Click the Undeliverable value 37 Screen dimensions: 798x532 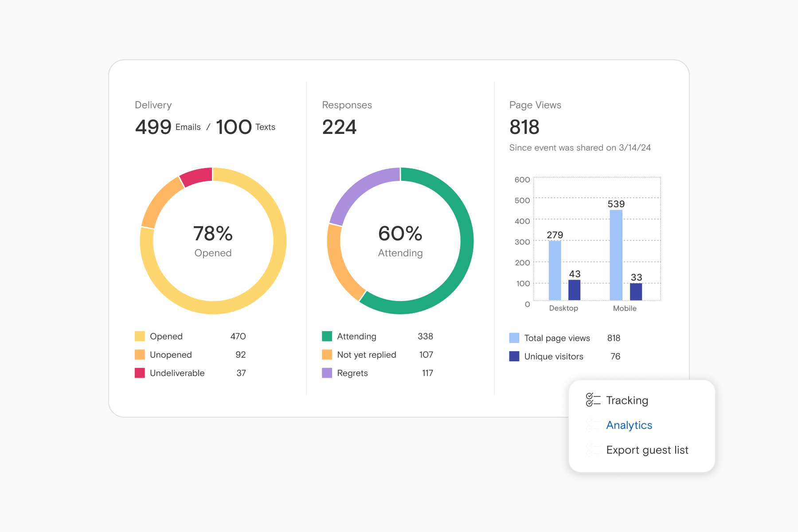(x=241, y=373)
